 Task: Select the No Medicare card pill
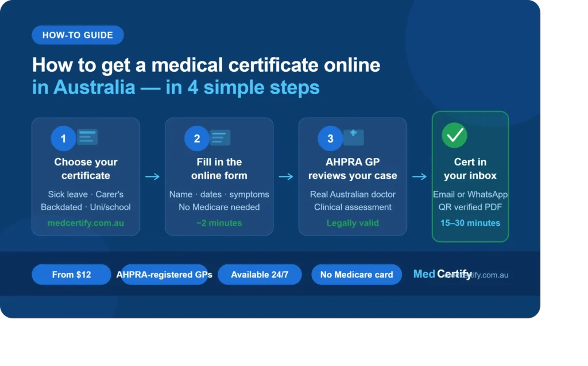[356, 275]
